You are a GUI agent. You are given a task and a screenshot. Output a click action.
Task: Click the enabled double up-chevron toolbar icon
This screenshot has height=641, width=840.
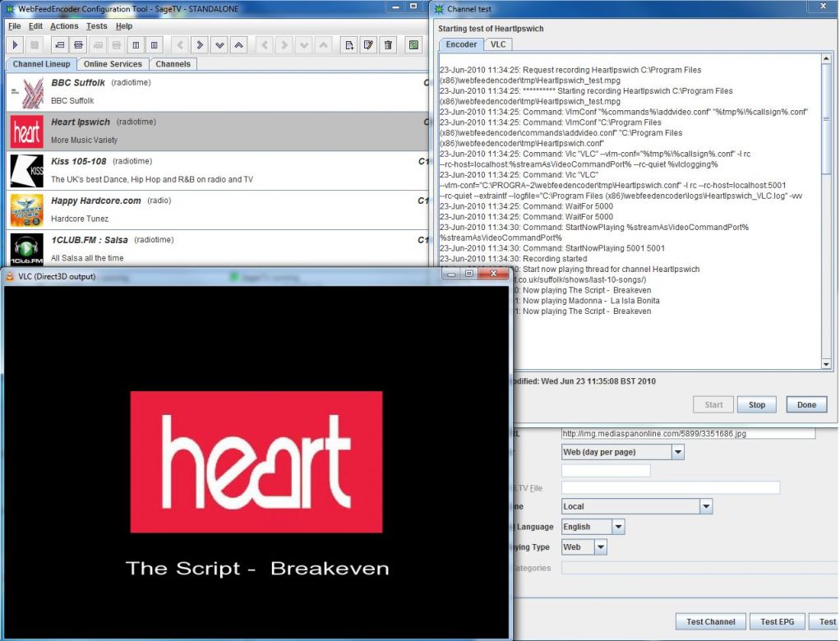[239, 44]
